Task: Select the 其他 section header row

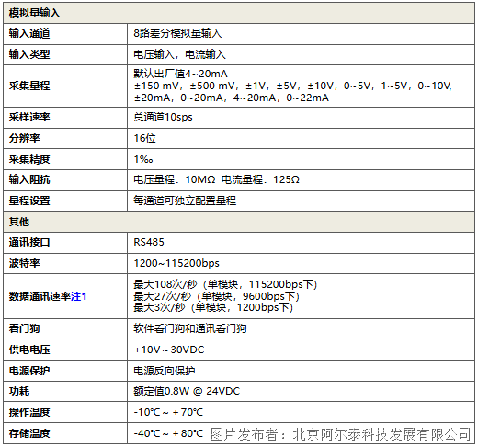Action: 239,222
